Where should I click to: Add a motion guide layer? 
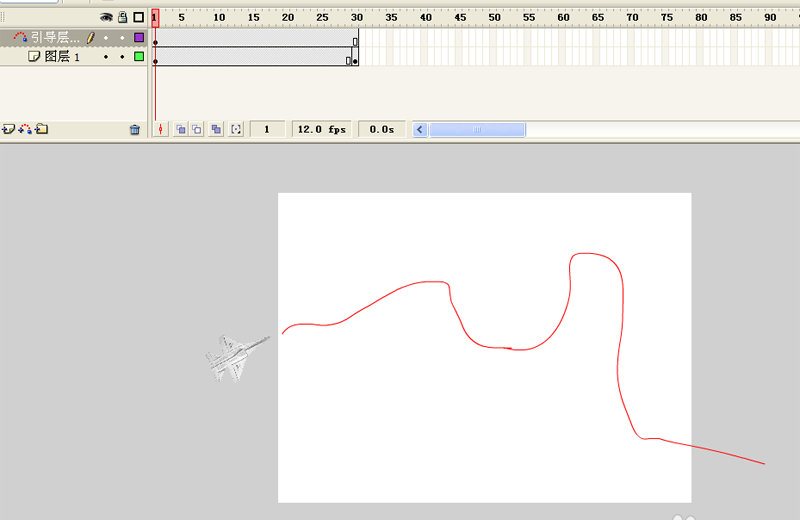click(25, 130)
